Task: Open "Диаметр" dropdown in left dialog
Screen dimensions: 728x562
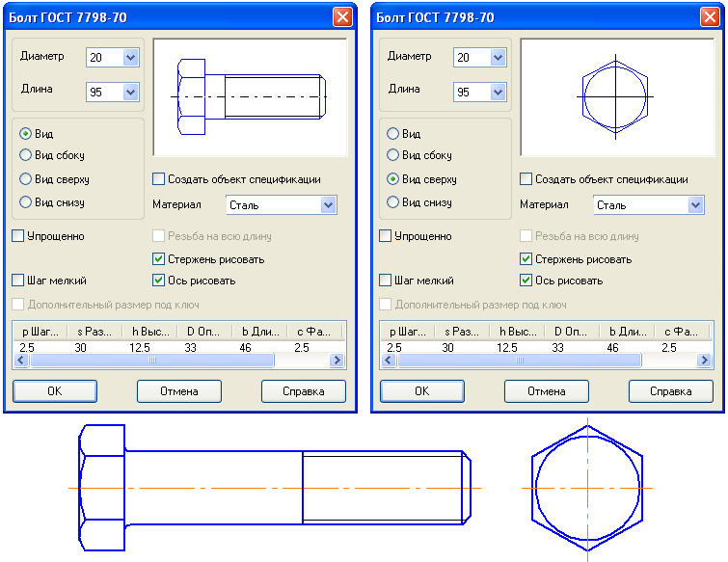Action: [131, 58]
